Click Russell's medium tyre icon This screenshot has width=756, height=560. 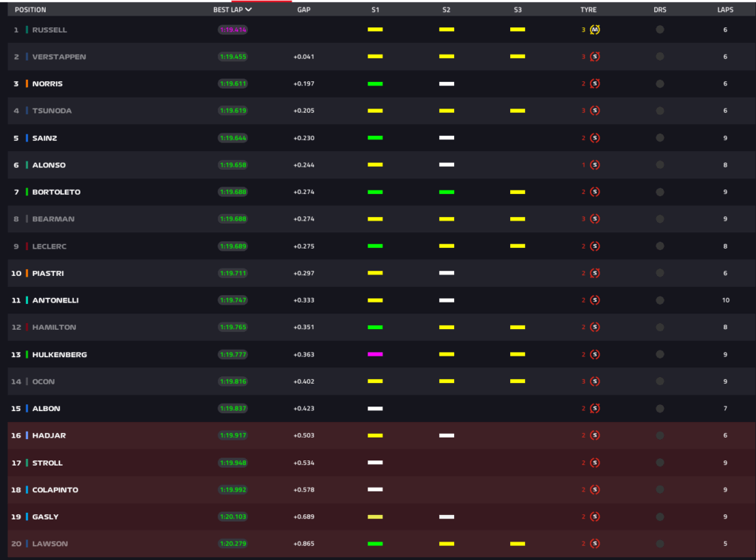click(x=595, y=30)
